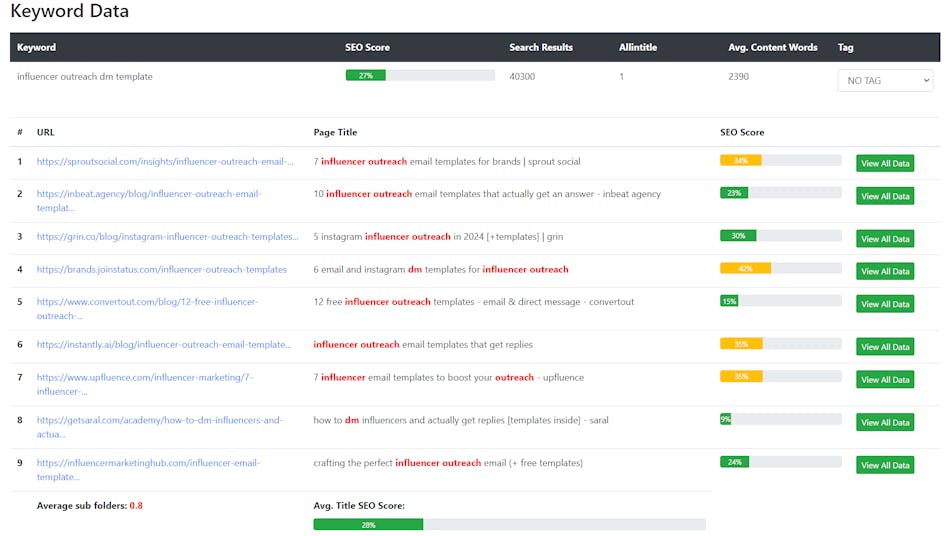Screen dimensions: 950x536
Task: Click View All Data for sproutsocial result
Action: (884, 164)
